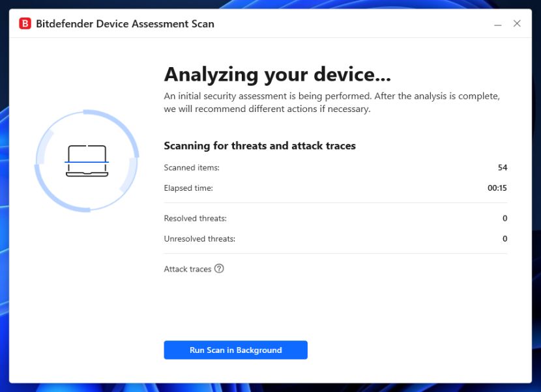
Task: Click "Scanning for threats and attack traces" text
Action: coord(259,146)
